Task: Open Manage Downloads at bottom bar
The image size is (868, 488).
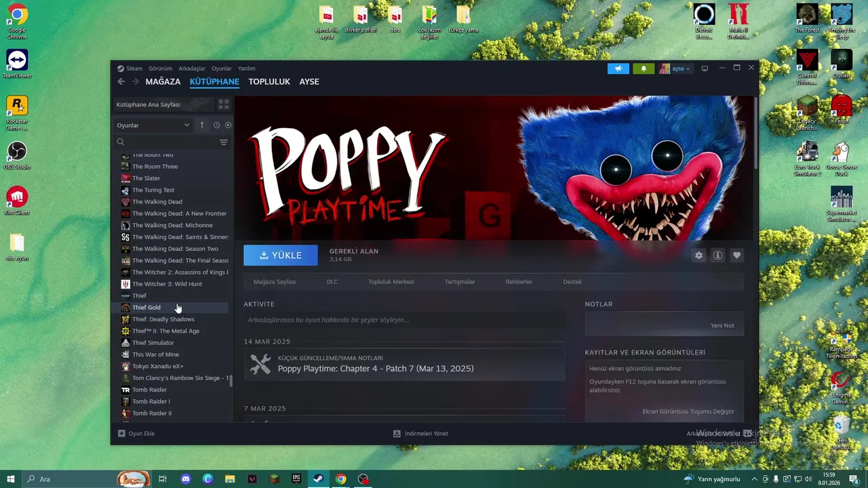Action: tap(420, 433)
